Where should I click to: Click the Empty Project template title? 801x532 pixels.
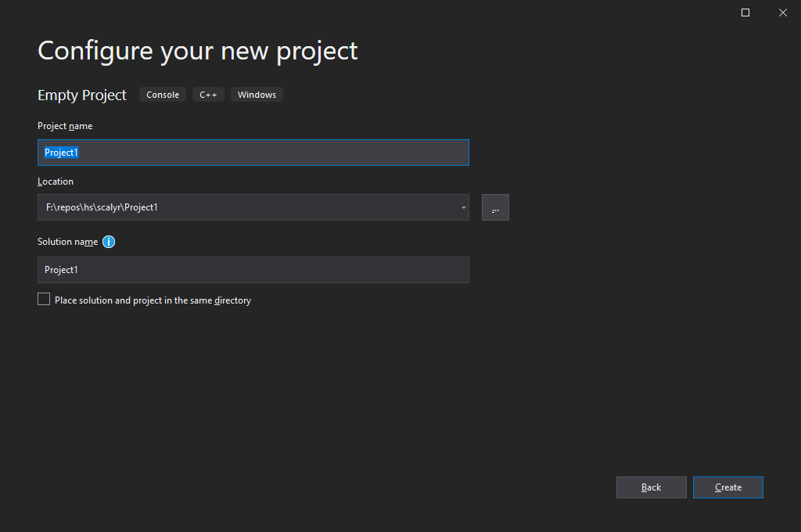(x=82, y=95)
